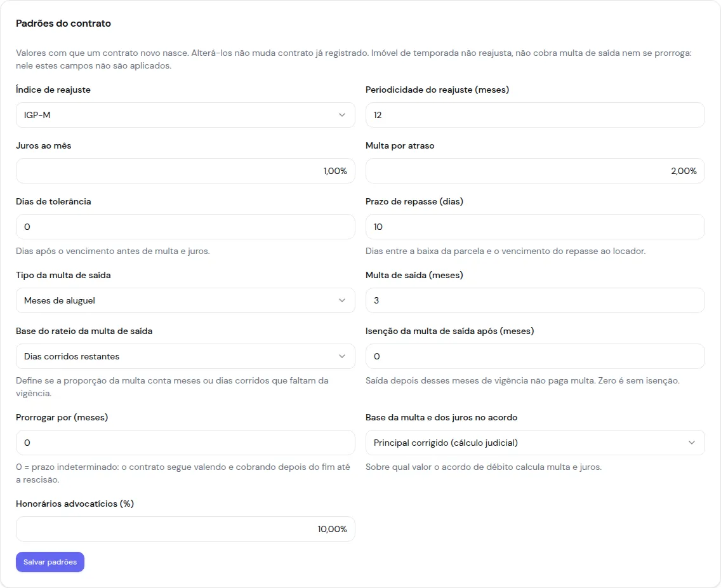Focus the Dias de tolerância input
This screenshot has height=588, width=721.
click(x=185, y=227)
